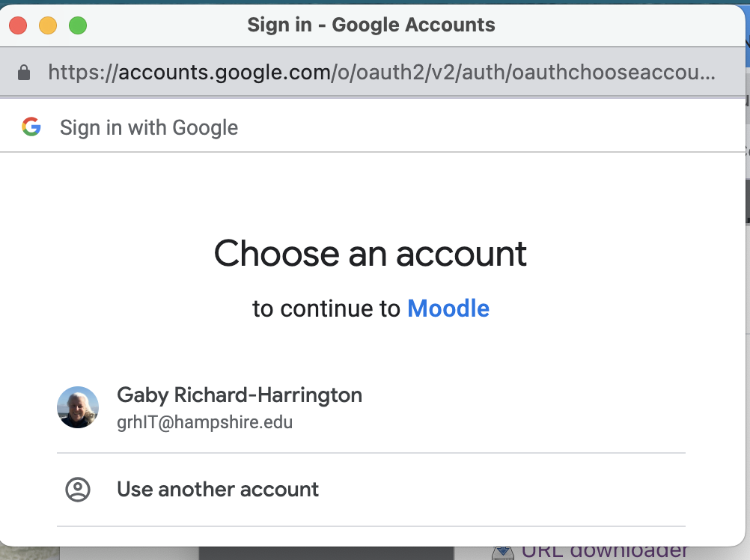Close the Google sign-in popup window
750x560 pixels.
click(18, 25)
